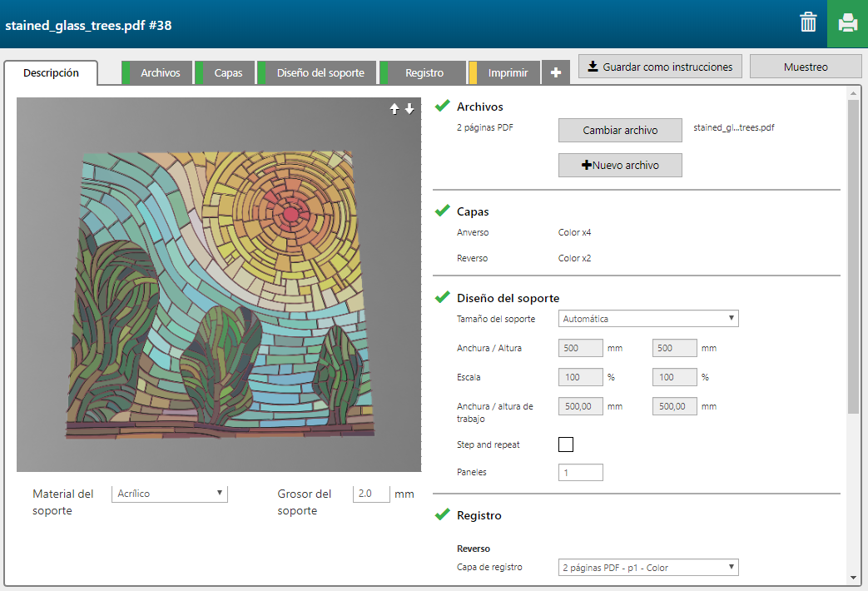Viewport: 868px width, 591px height.
Task: Click the plus icon tab
Action: click(x=555, y=73)
